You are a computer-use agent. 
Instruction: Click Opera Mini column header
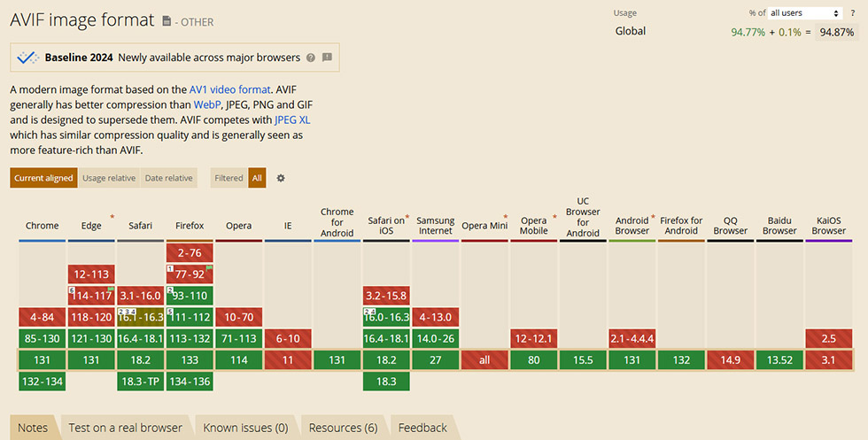[x=484, y=225]
